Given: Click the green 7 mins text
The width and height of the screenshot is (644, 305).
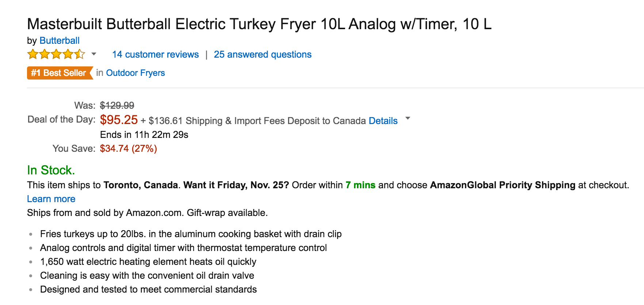Looking at the screenshot, I should 360,185.
